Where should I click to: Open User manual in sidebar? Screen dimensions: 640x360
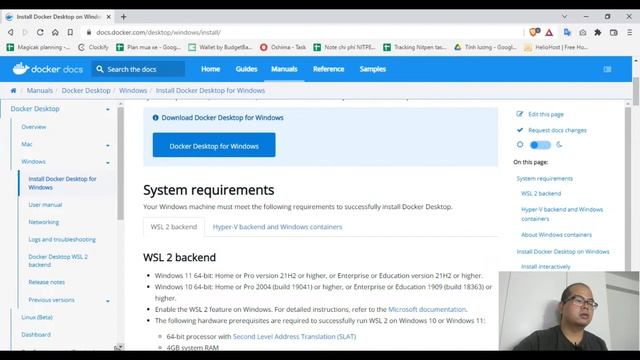[45, 204]
